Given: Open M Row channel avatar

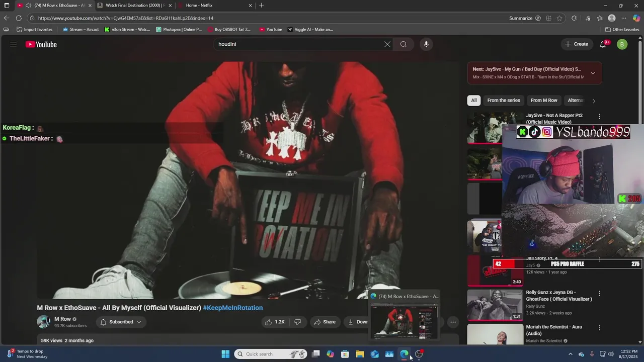Looking at the screenshot, I should (44, 322).
